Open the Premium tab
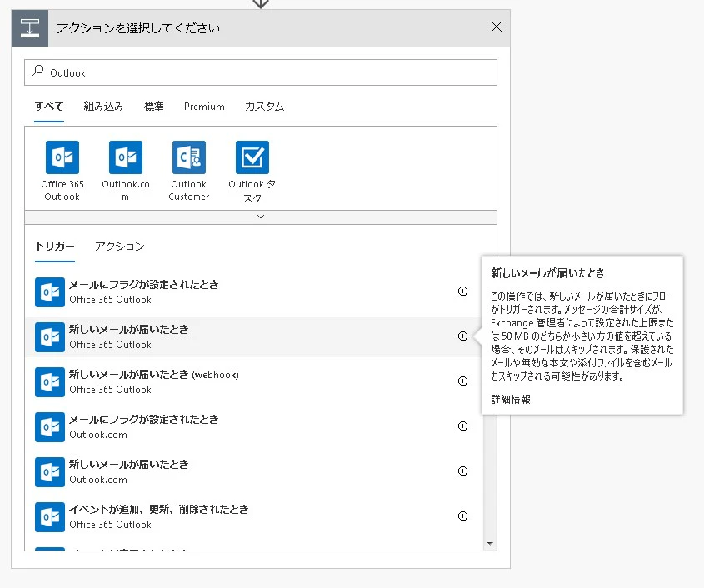The width and height of the screenshot is (704, 588). 204,107
